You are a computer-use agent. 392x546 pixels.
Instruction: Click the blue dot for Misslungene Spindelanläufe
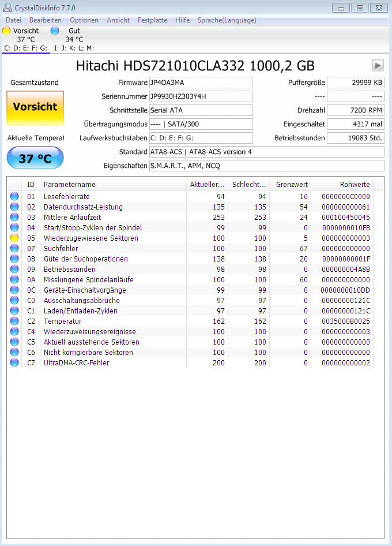[x=14, y=279]
